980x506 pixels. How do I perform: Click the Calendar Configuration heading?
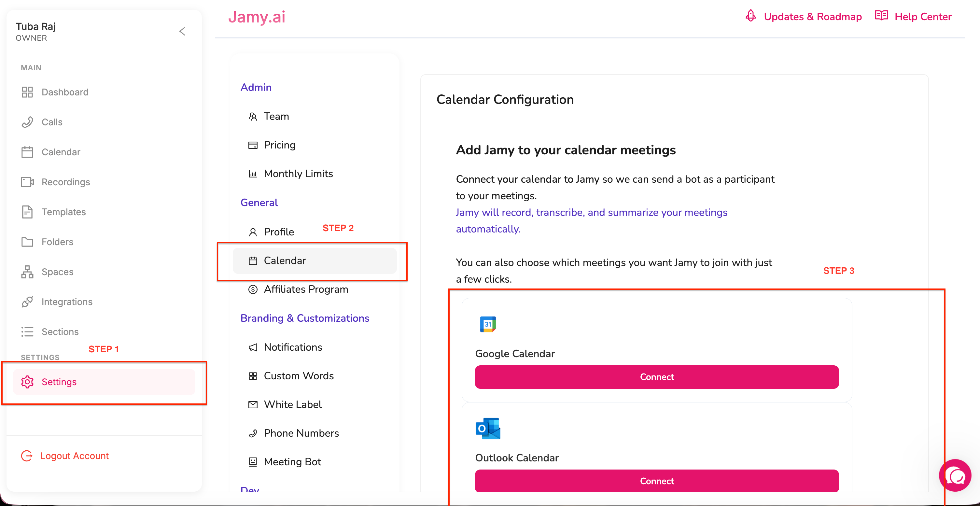pos(505,99)
